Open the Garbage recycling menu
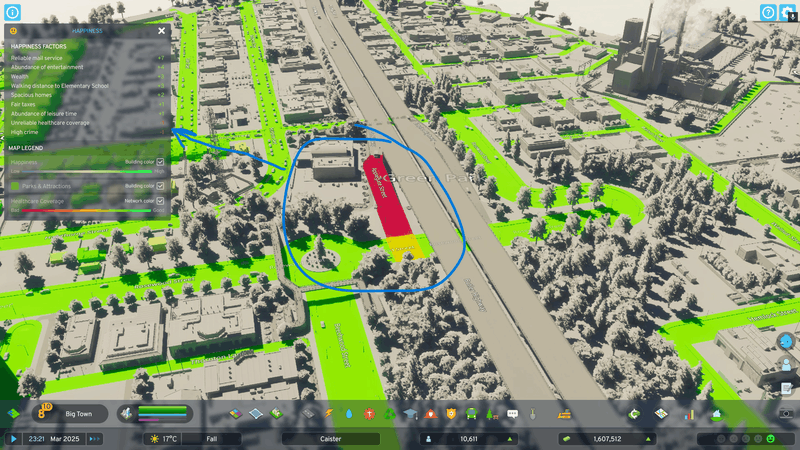Screen dimensions: 800x450 point(390,414)
